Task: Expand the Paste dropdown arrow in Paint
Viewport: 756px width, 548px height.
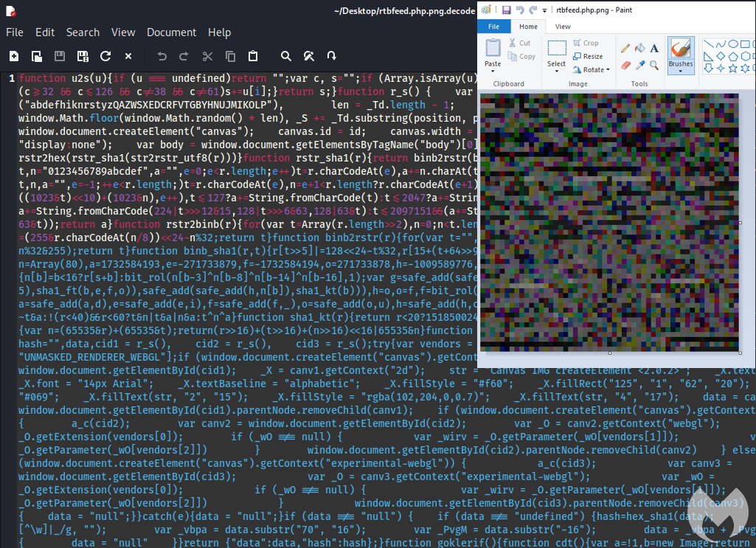Action: coord(493,72)
